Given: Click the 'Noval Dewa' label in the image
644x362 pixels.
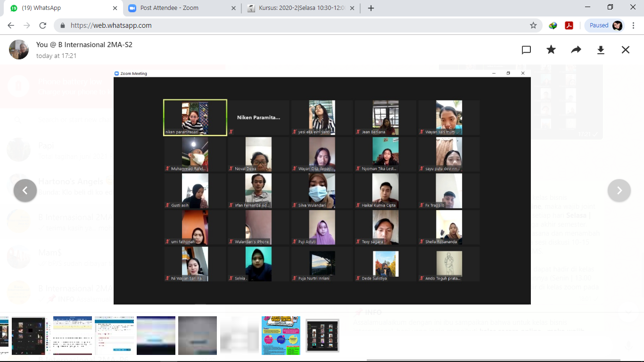Looking at the screenshot, I should (x=246, y=169).
